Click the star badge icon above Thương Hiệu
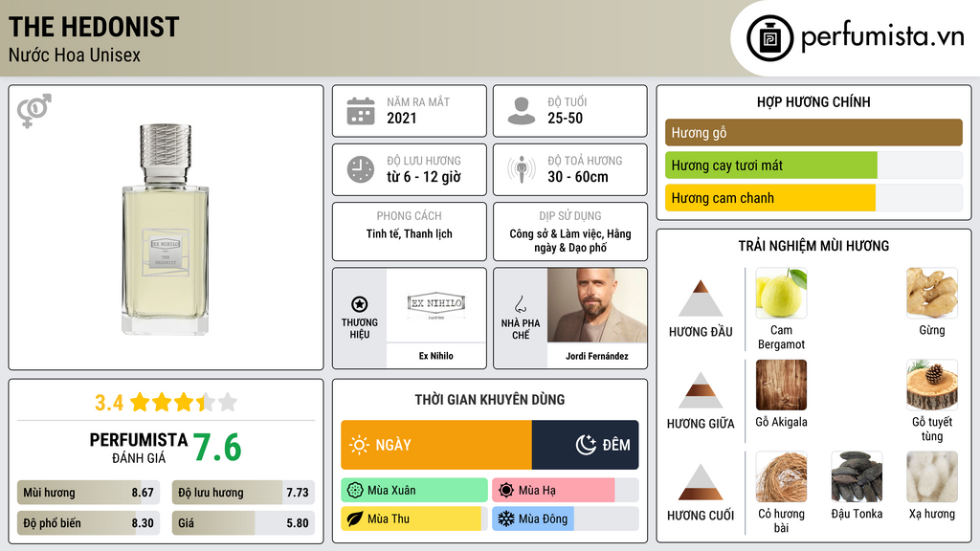980x551 pixels. (x=360, y=304)
